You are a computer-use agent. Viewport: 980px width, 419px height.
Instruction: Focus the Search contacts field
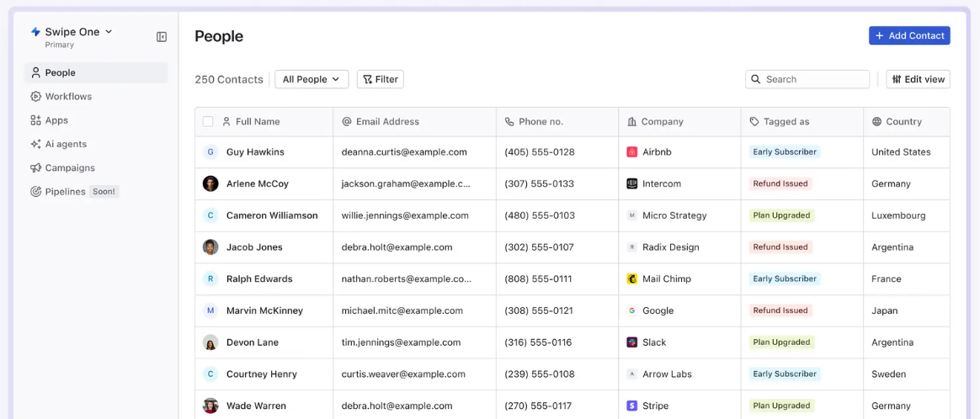[x=807, y=79]
